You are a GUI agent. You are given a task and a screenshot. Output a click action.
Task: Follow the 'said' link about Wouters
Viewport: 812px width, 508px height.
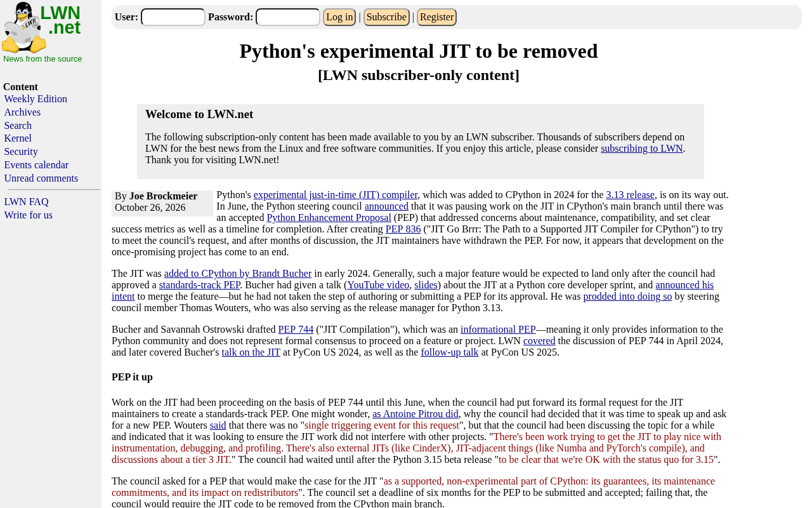pos(218,425)
